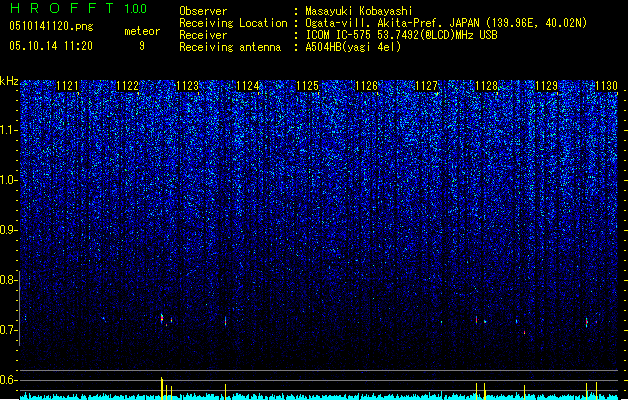Click the 1123 time marker
Viewport: 629px width, 400px height.
point(187,86)
